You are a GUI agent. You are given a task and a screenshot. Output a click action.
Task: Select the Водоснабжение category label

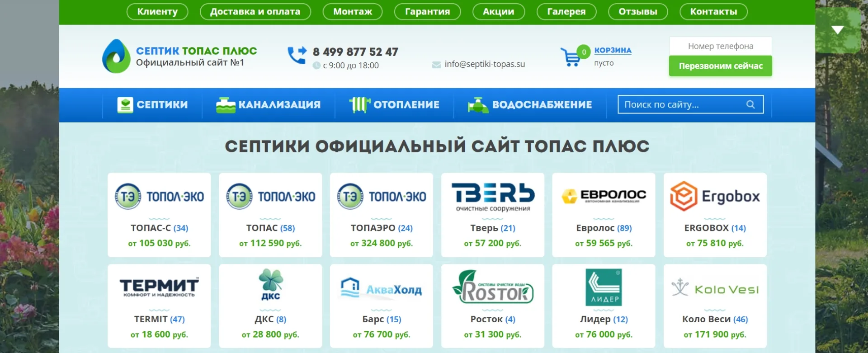[x=542, y=105]
